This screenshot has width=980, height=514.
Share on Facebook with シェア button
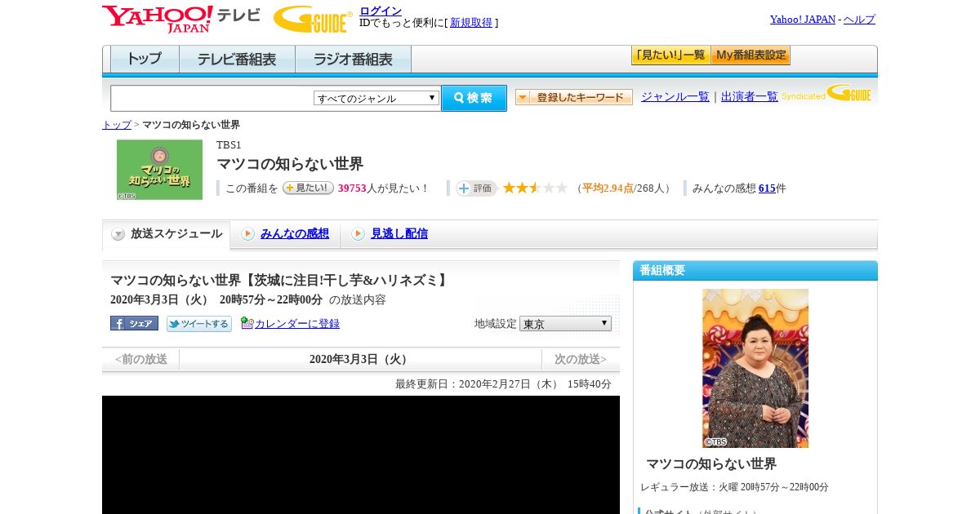click(x=134, y=323)
